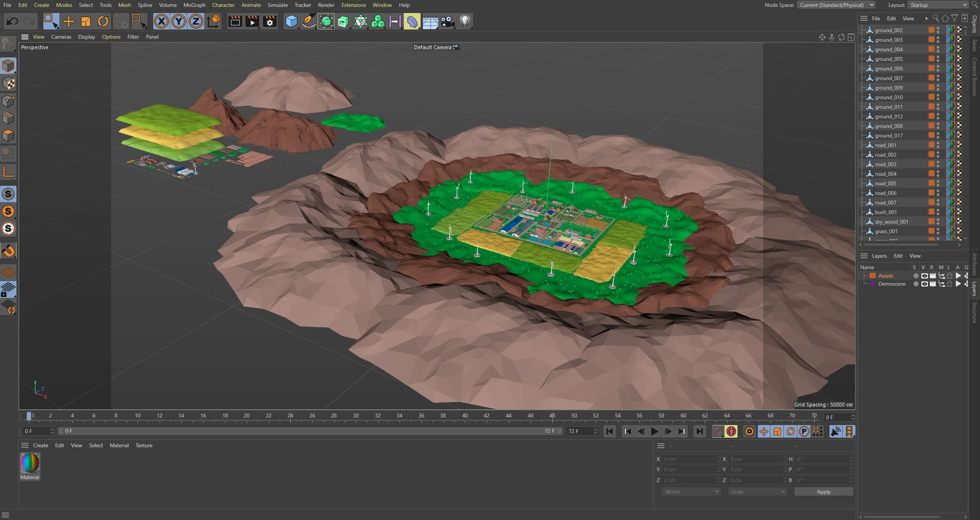Select road_004 in the Objects list

click(x=885, y=174)
